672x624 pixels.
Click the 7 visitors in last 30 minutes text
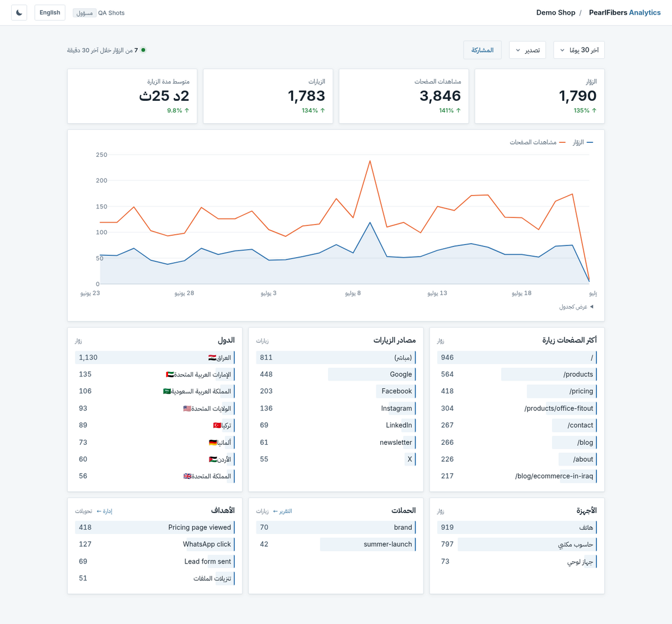click(x=102, y=50)
